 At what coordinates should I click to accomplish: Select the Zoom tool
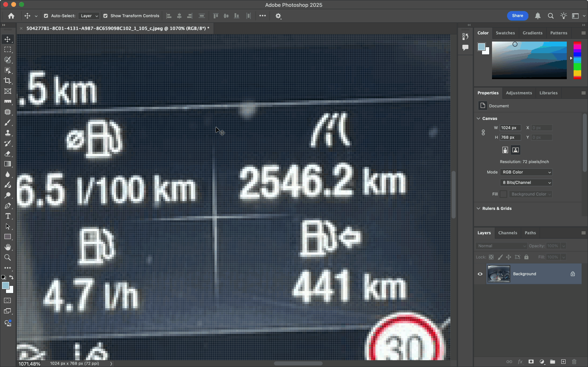click(8, 257)
